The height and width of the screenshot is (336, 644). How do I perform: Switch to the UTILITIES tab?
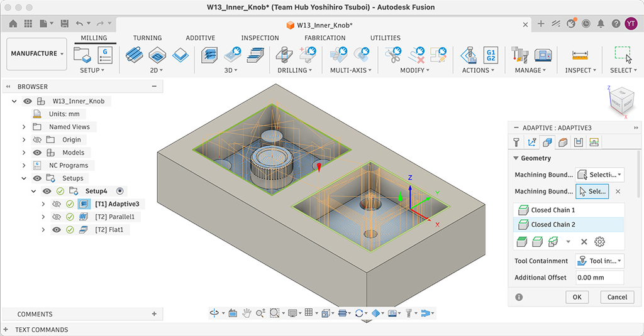(386, 38)
